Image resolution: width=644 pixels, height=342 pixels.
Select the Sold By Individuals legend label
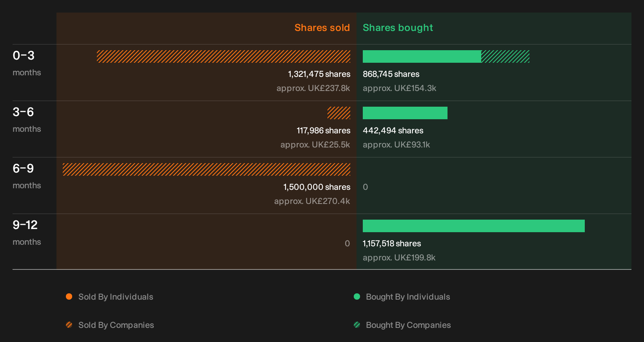point(116,297)
